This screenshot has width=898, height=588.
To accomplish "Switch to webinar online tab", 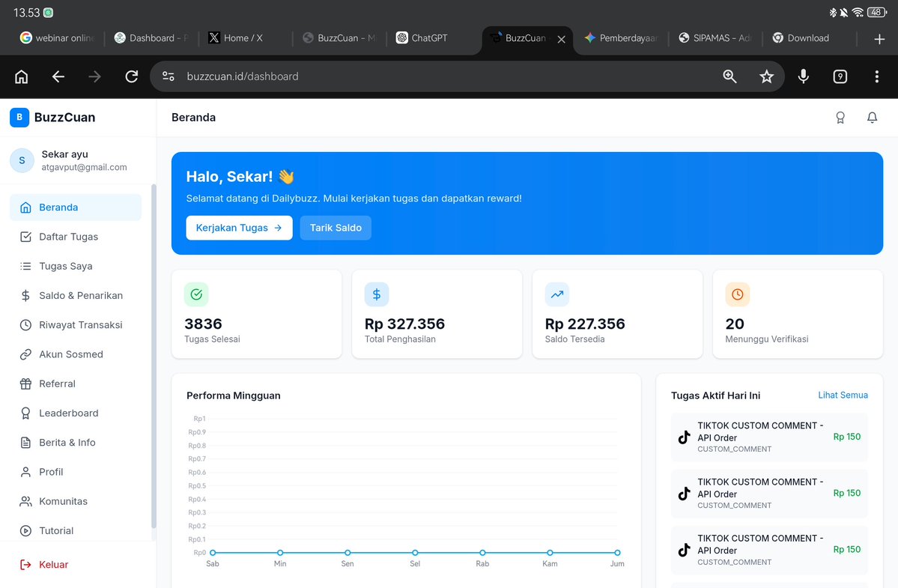I will pos(57,38).
